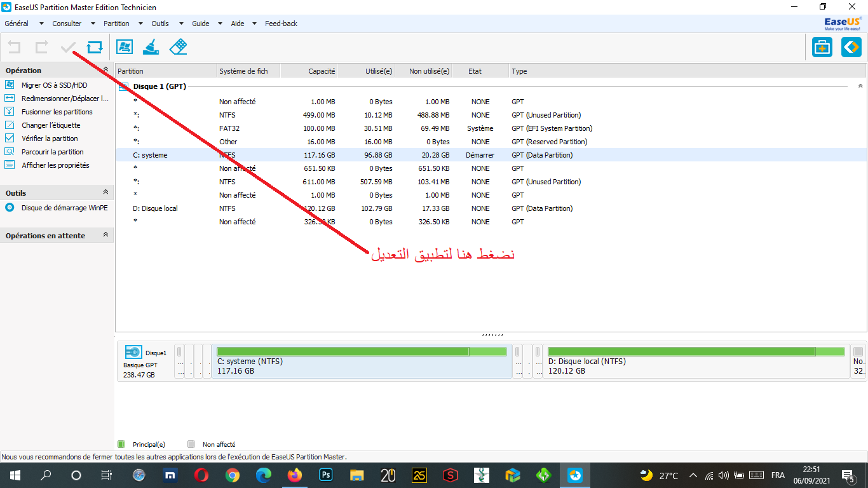Click the Redo arrow in the toolbar
Screen dimensions: 868x488
[41, 47]
